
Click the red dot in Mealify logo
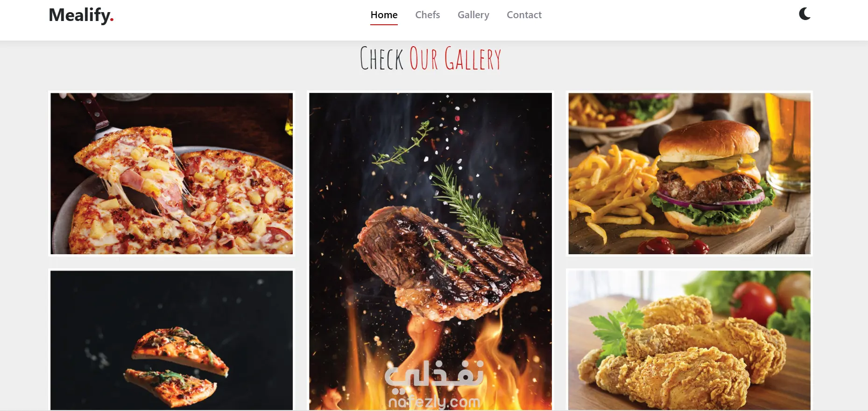click(112, 20)
